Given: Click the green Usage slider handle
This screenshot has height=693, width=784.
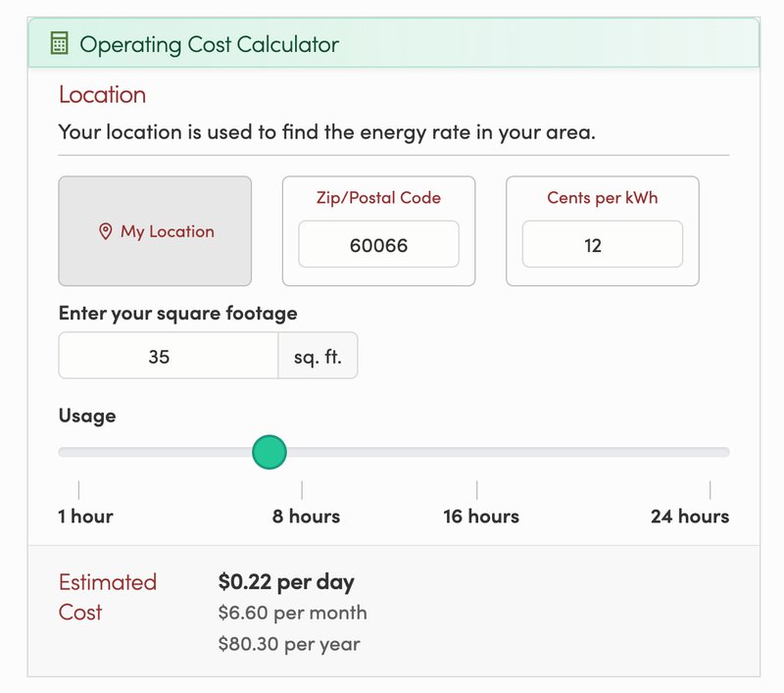Looking at the screenshot, I should click(x=269, y=452).
